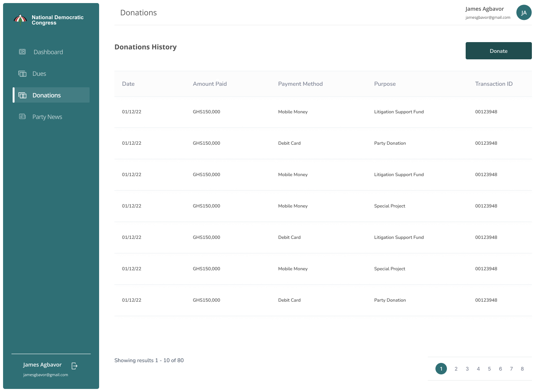Viewport: 551px width, 392px height.
Task: Open the Dashboard menu item
Action: [x=48, y=52]
